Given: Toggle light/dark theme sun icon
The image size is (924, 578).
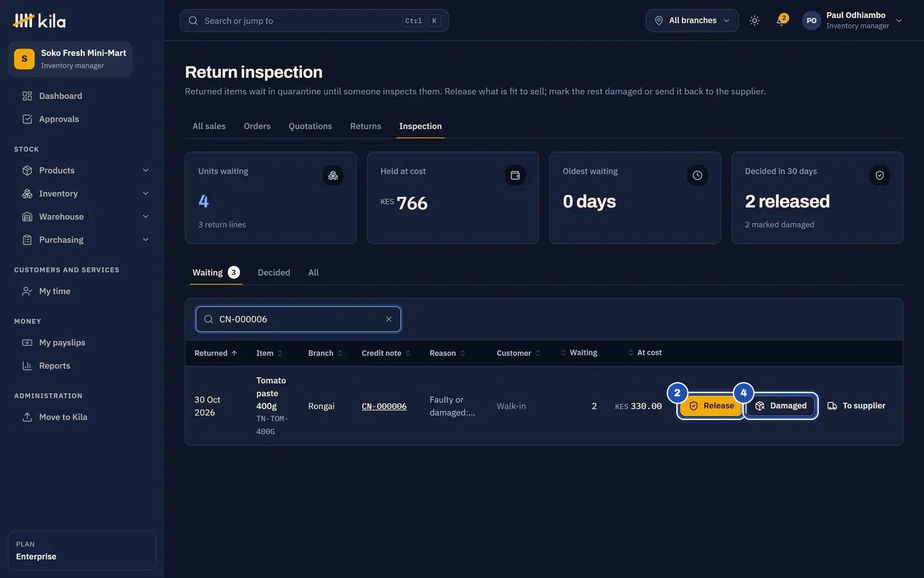Looking at the screenshot, I should (x=755, y=21).
